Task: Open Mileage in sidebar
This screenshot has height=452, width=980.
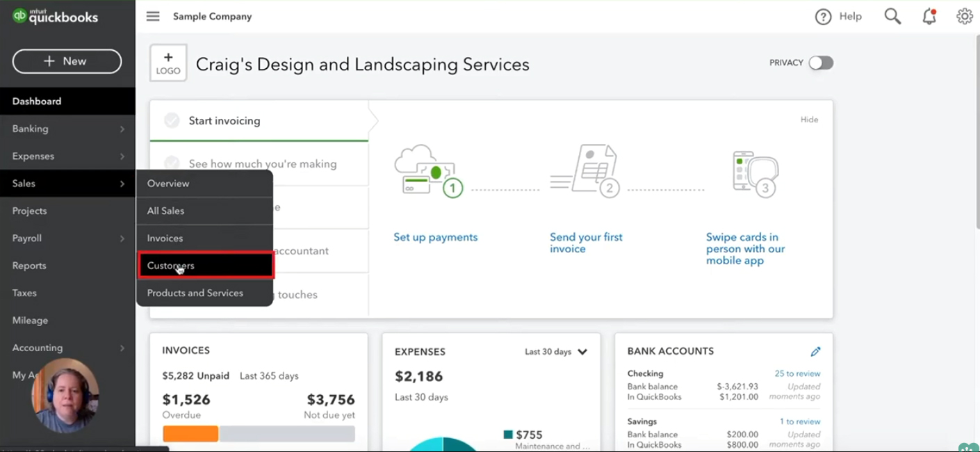Action: coord(67,321)
